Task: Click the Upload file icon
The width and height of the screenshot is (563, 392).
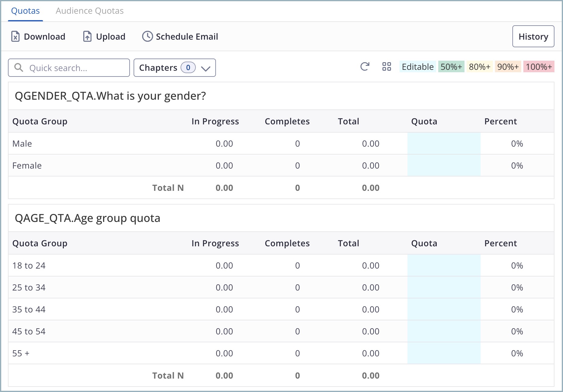Action: point(87,37)
